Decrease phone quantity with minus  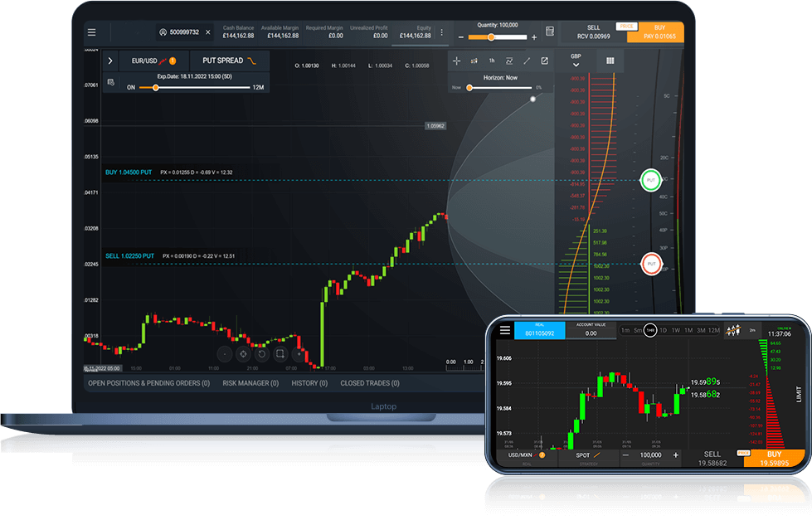tap(625, 455)
